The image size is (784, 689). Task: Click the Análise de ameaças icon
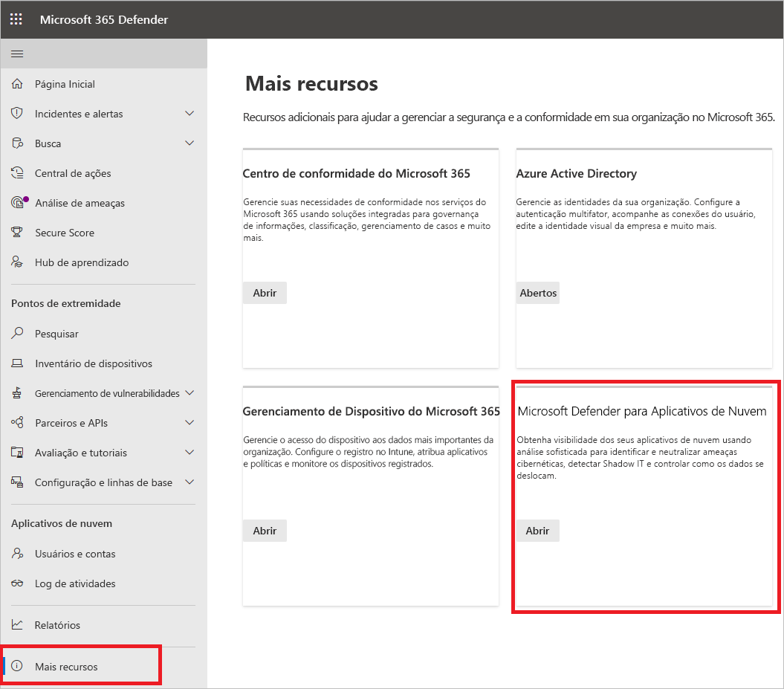18,202
